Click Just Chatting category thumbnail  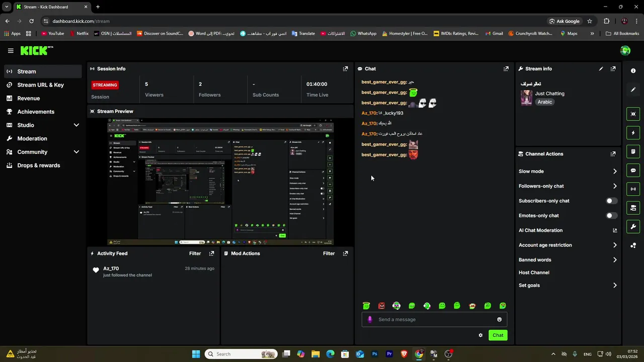click(x=526, y=98)
